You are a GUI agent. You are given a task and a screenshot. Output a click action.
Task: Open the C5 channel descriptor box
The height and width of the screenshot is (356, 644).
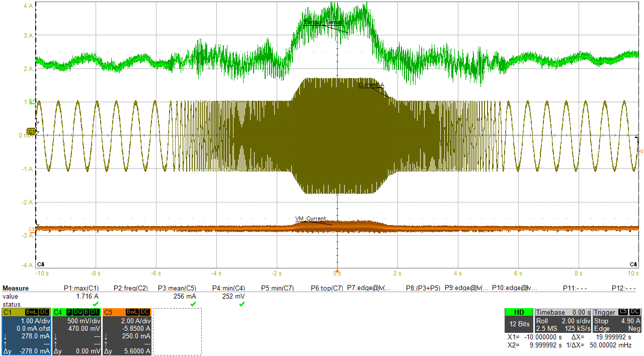point(127,331)
